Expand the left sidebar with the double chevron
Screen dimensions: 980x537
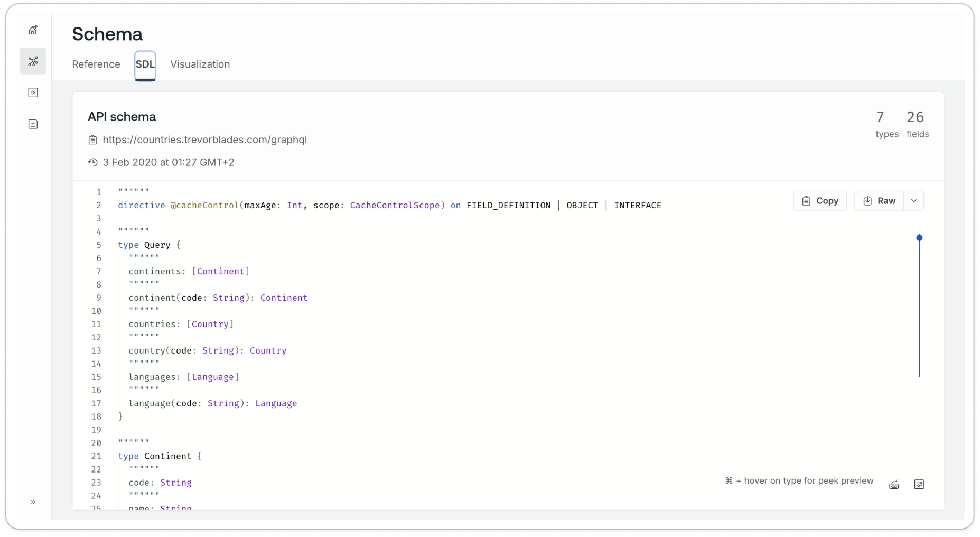point(33,502)
